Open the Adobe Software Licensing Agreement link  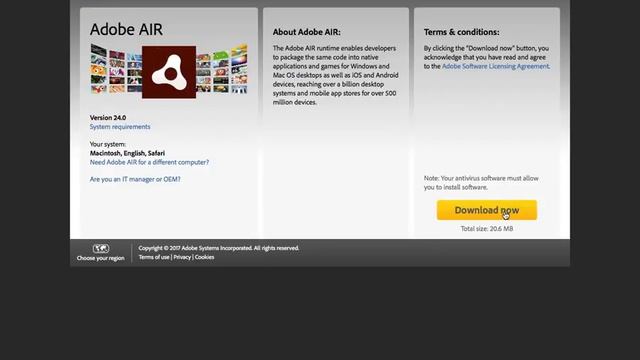click(x=496, y=66)
